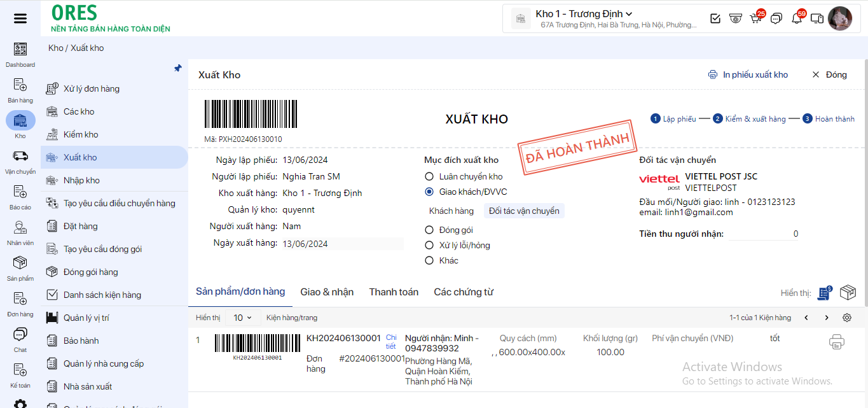Screen dimensions: 868x408
Task: Select the Đóng gói radio option
Action: [429, 230]
